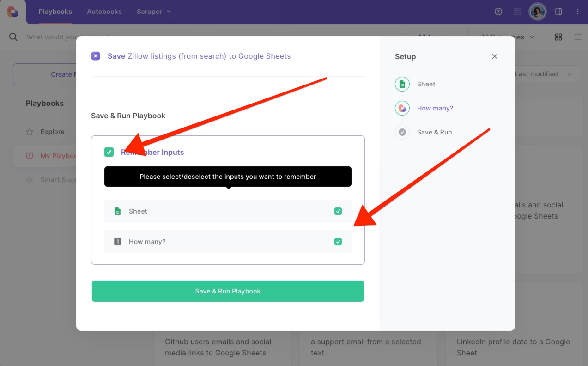This screenshot has width=588, height=366.
Task: Click the Smart Suggestions sparkle icon
Action: click(x=30, y=180)
